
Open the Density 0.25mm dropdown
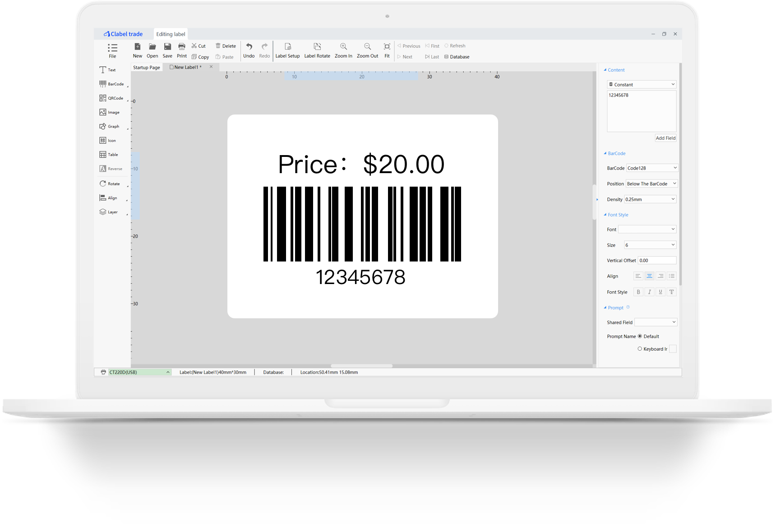650,199
